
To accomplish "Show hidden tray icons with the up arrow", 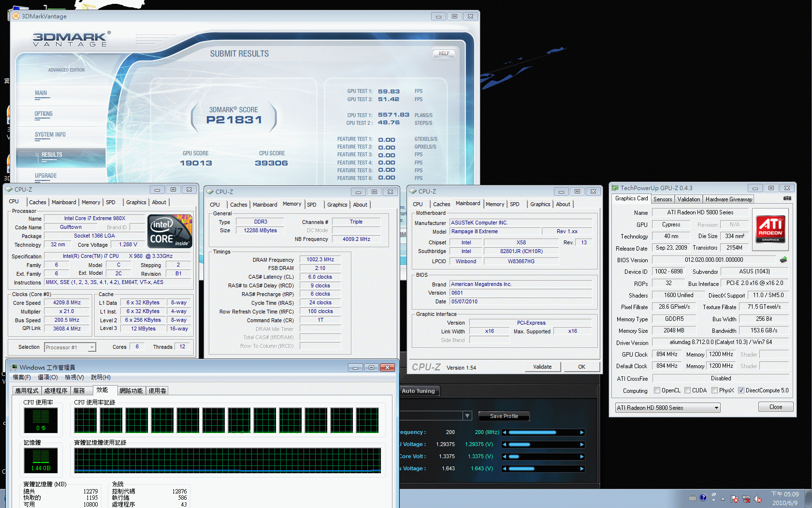I will [x=723, y=499].
